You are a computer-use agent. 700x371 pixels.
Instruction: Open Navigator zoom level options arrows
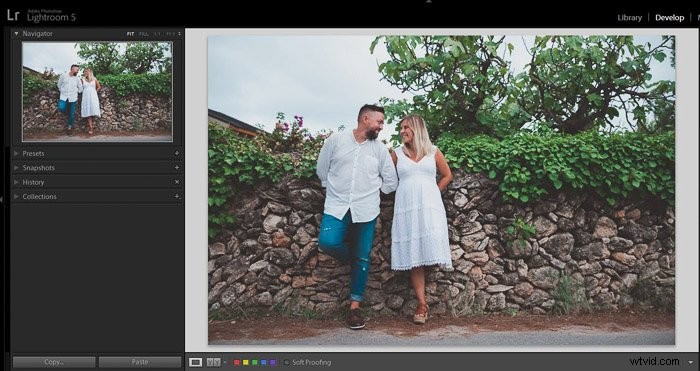pyautogui.click(x=179, y=34)
